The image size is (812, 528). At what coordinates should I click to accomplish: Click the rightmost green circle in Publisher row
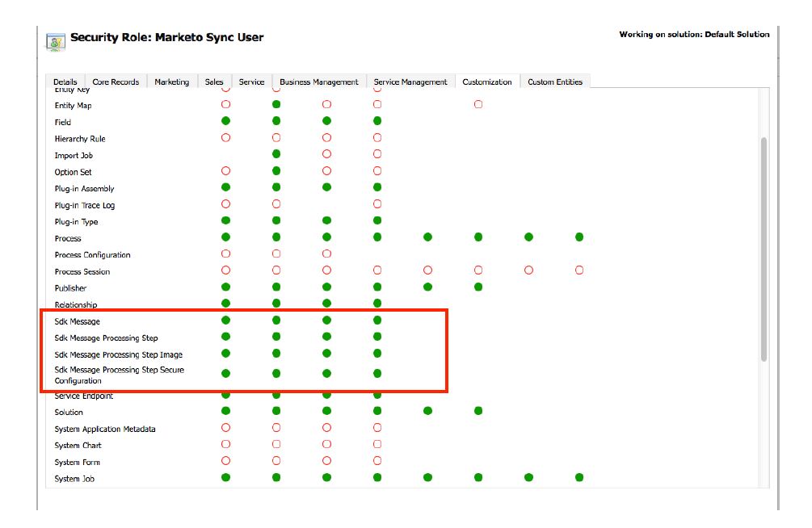[x=478, y=287]
